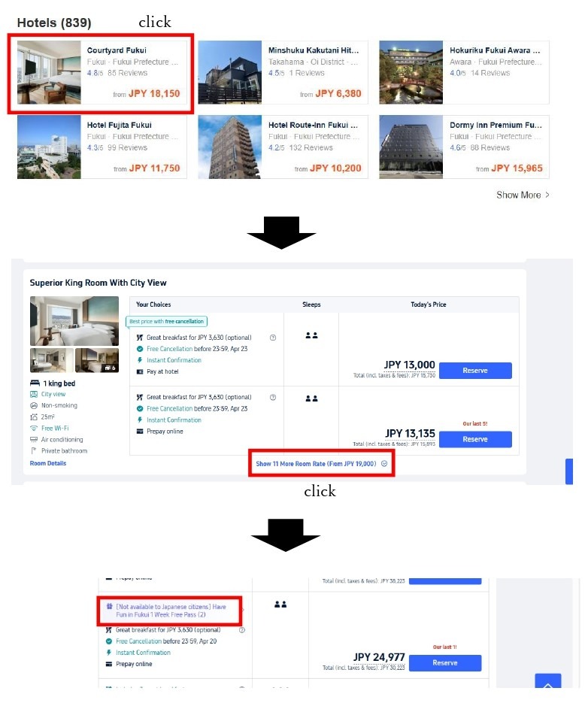Click the 1 king bed icon
Viewport: 588px width, 703px height.
click(x=35, y=383)
